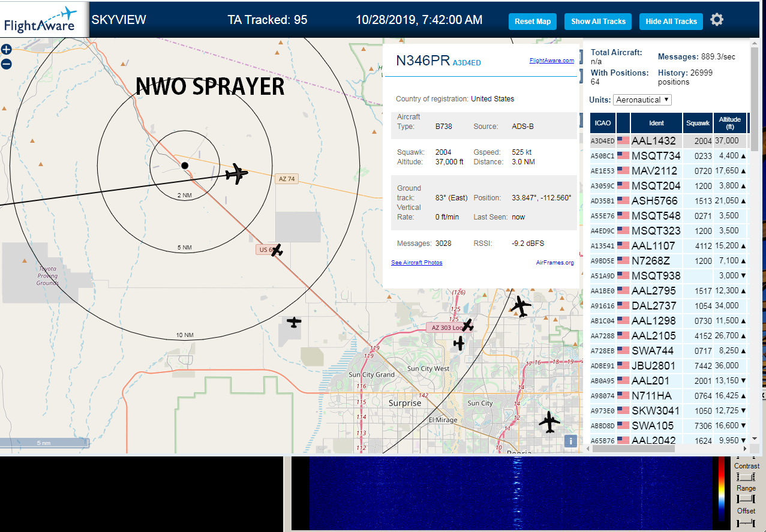Viewport: 766px width, 532px height.
Task: Click US flag in ASH5766 row
Action: coord(623,201)
